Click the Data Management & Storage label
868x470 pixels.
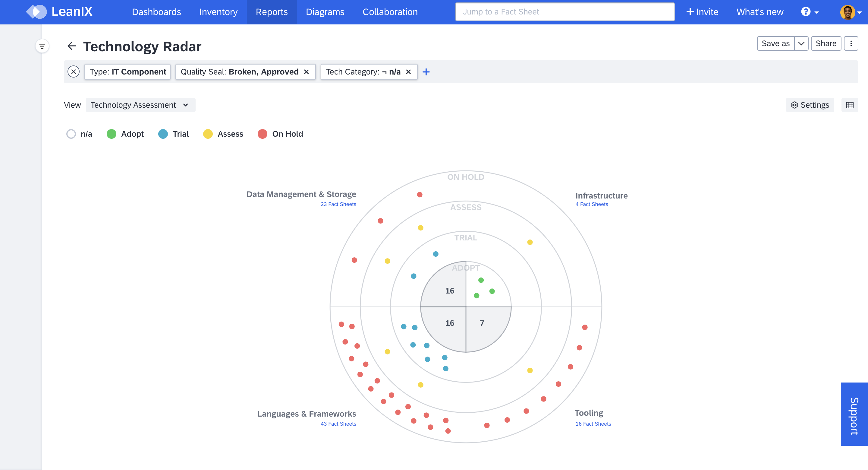(x=301, y=194)
